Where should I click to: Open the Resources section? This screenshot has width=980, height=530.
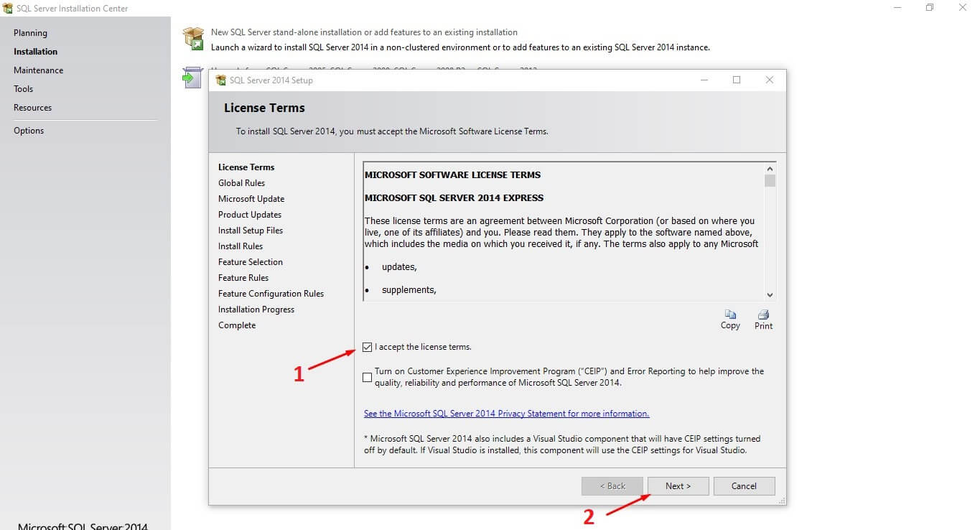coord(32,108)
